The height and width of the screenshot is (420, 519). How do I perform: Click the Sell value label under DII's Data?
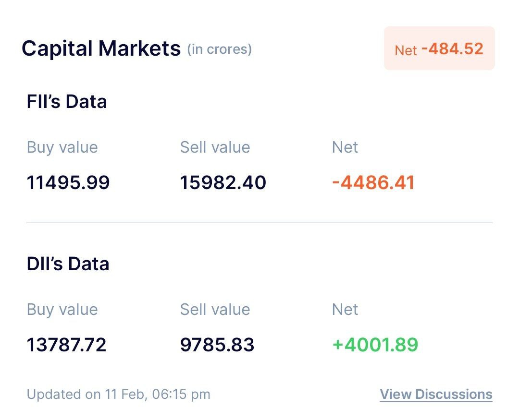tap(215, 309)
